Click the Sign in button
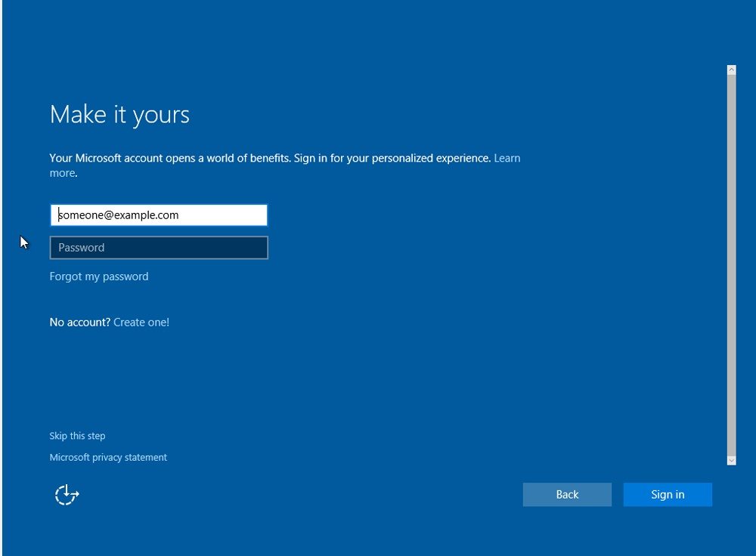The width and height of the screenshot is (756, 556). click(668, 494)
